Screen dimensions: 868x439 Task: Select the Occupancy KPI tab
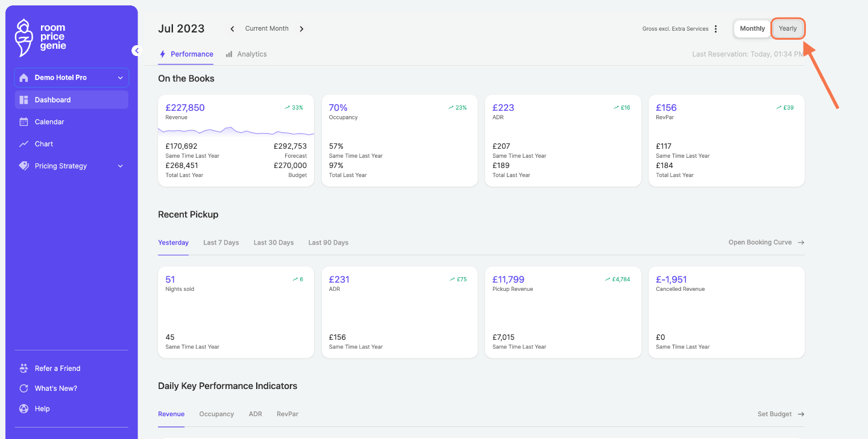[x=216, y=414]
